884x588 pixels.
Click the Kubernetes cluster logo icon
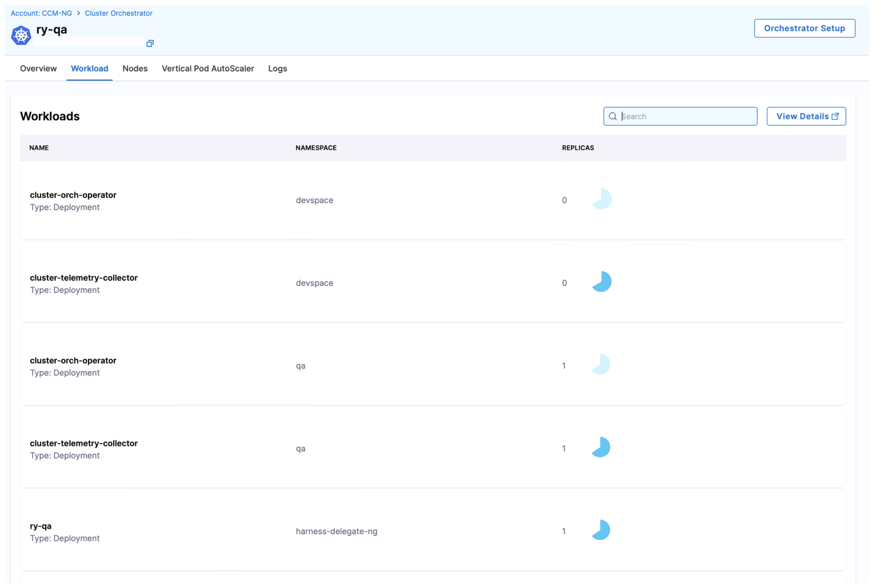click(x=21, y=36)
